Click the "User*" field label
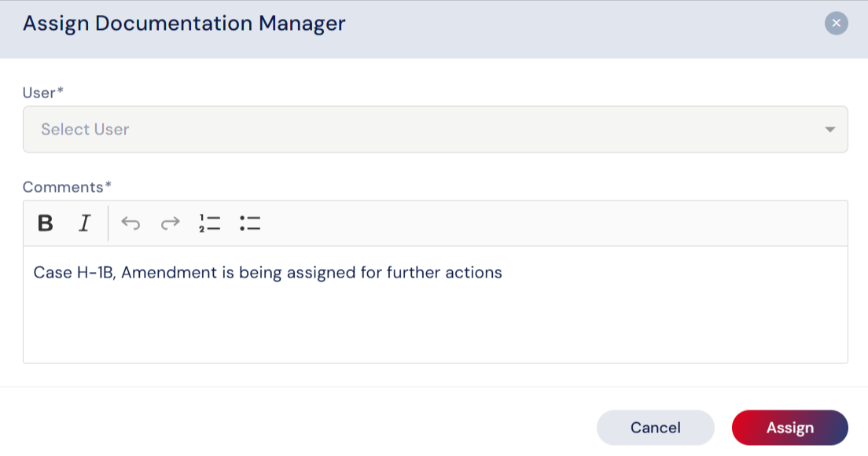 (x=42, y=93)
